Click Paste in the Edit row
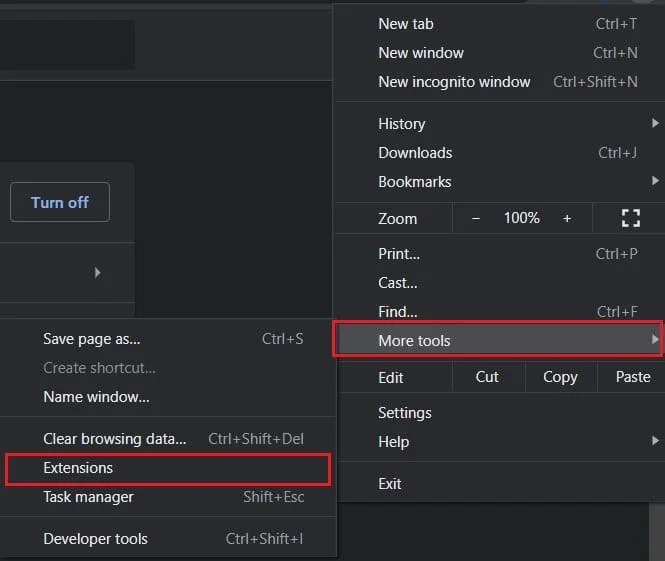 tap(632, 377)
